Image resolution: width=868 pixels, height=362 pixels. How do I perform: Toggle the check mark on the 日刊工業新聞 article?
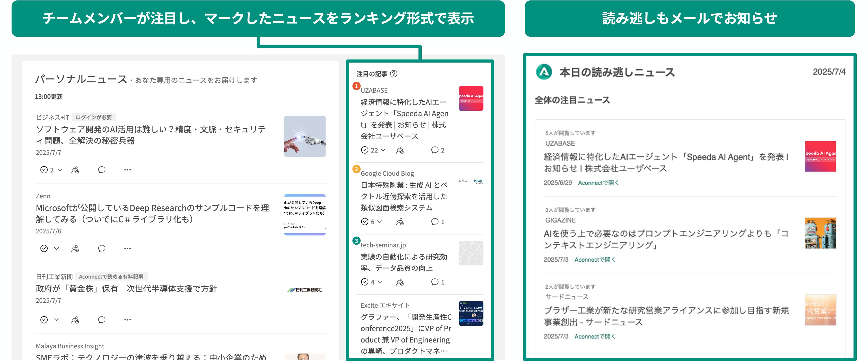coord(44,320)
